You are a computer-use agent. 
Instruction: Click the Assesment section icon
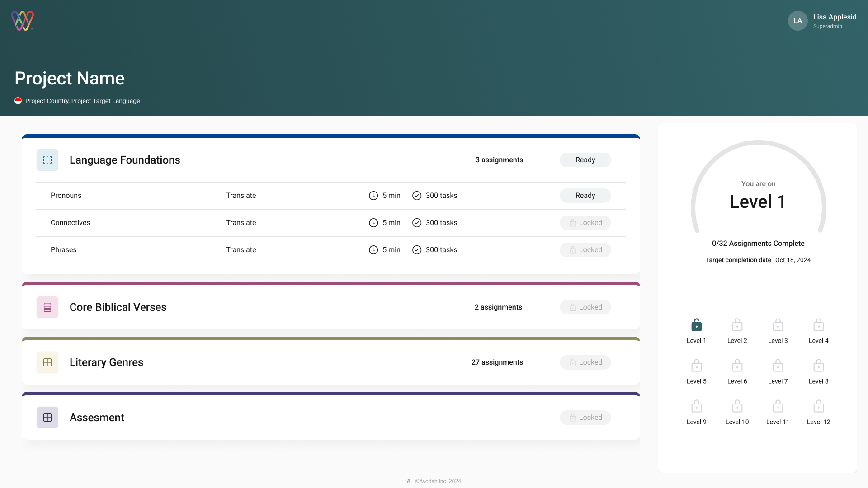tap(47, 418)
